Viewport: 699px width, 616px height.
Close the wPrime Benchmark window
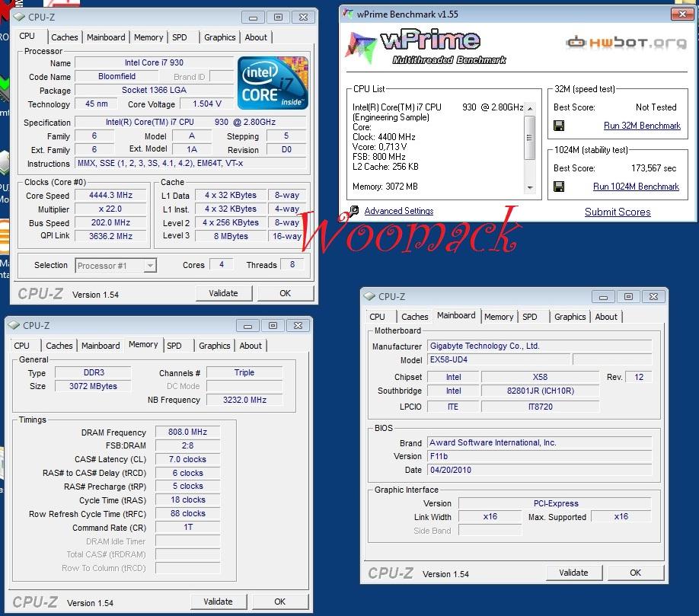(682, 14)
